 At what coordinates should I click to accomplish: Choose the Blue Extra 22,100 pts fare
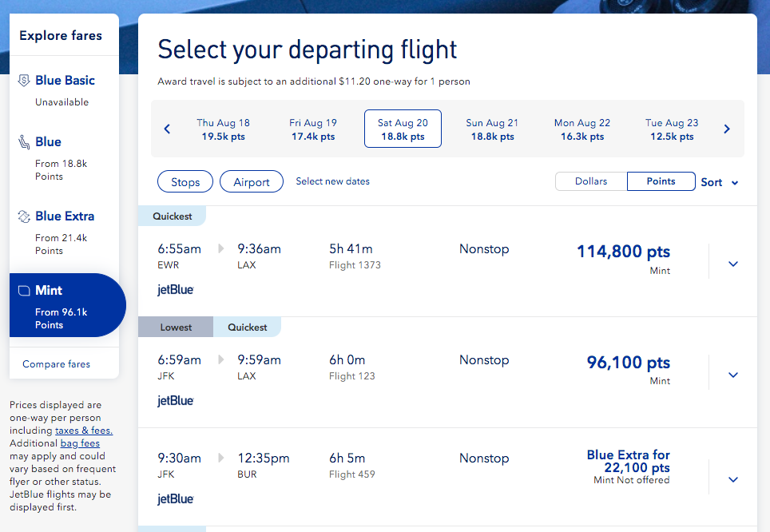tap(628, 462)
